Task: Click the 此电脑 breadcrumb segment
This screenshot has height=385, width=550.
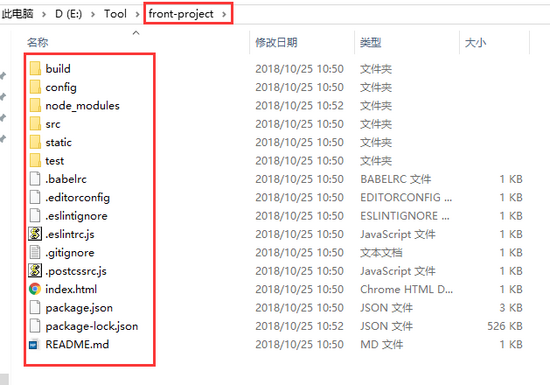Action: (x=18, y=14)
